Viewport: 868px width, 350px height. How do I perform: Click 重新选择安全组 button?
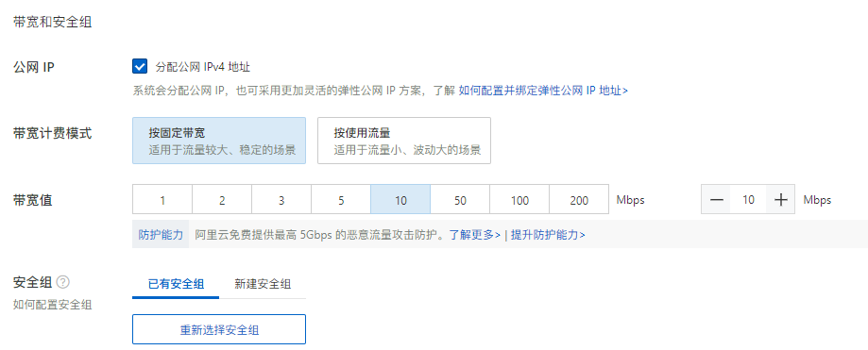(x=219, y=329)
